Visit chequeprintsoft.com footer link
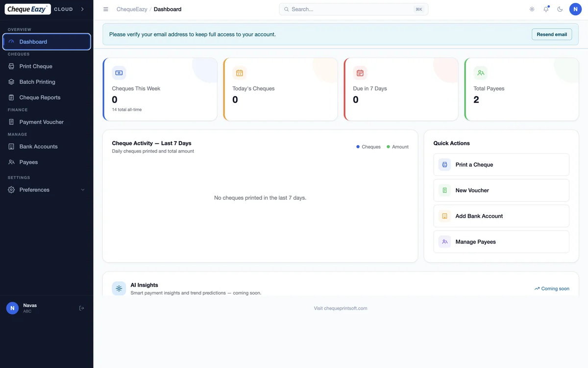This screenshot has height=368, width=588. (341, 308)
